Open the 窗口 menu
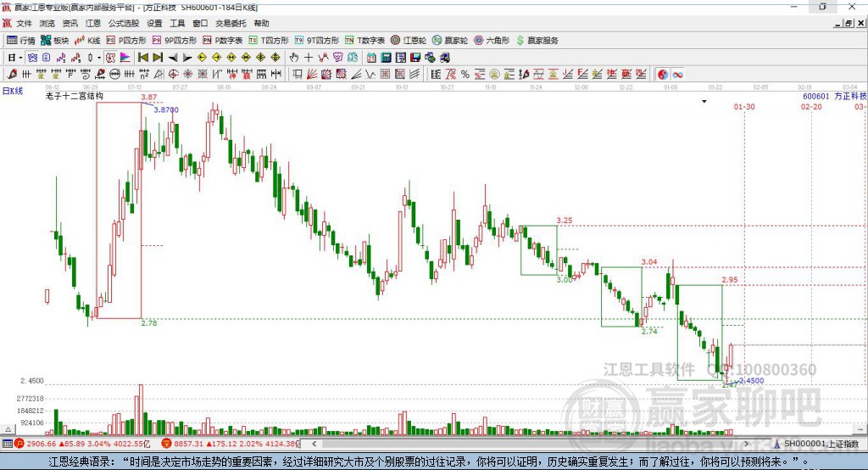Screen dimensions: 868x470 click(200, 23)
